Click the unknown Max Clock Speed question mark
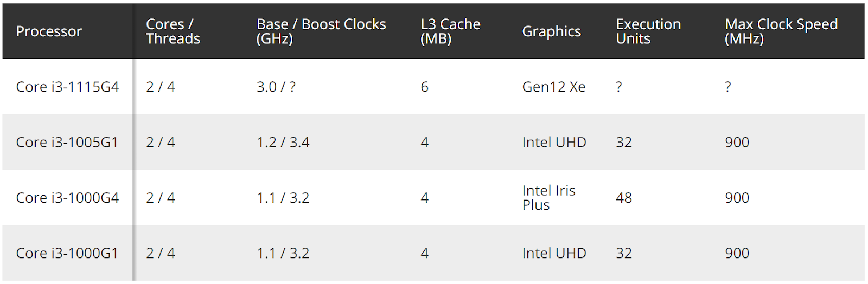 tap(727, 87)
